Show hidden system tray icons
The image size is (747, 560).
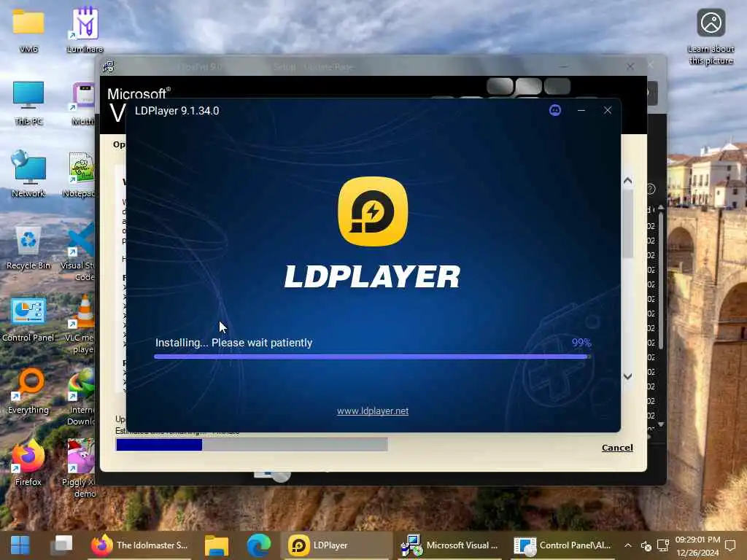(628, 545)
